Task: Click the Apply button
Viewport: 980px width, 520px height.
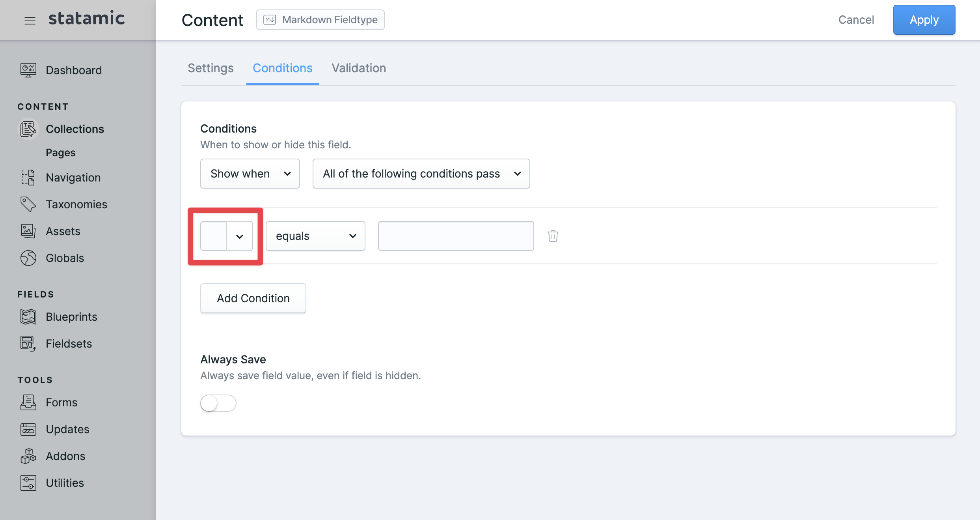Action: coord(924,19)
